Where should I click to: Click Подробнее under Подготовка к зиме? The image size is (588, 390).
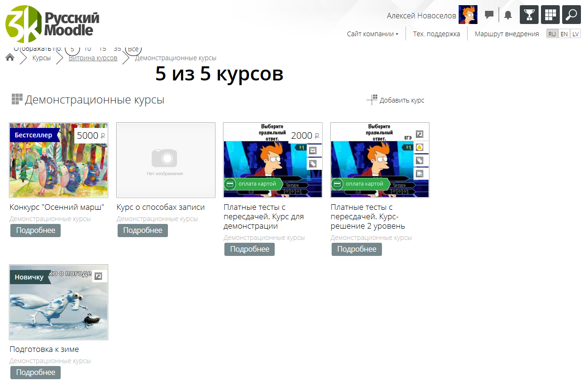(36, 372)
